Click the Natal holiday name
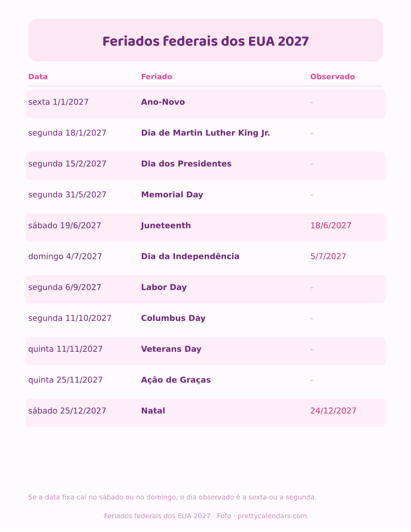Screen dimensions: 411x532 pyautogui.click(x=153, y=411)
